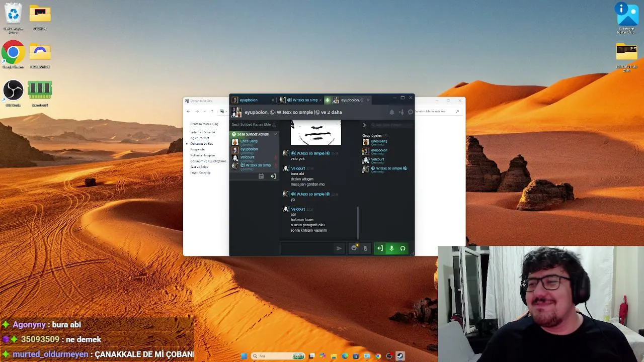This screenshot has height=362, width=644.
Task: Open Ağ ve Internet in Control Panel
Action: point(200,138)
